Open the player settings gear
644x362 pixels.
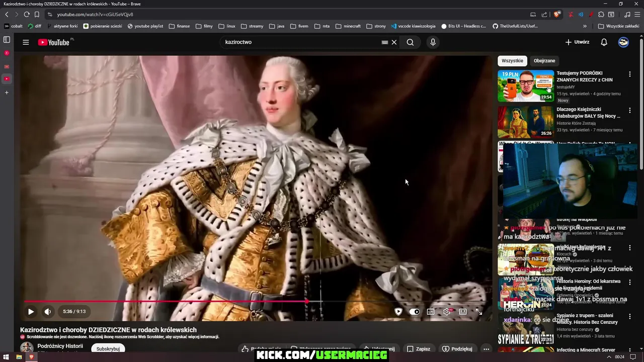pos(447,312)
